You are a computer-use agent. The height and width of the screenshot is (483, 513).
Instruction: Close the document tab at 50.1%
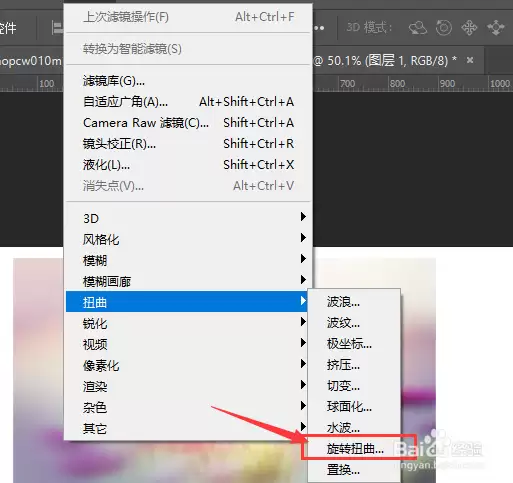point(470,60)
